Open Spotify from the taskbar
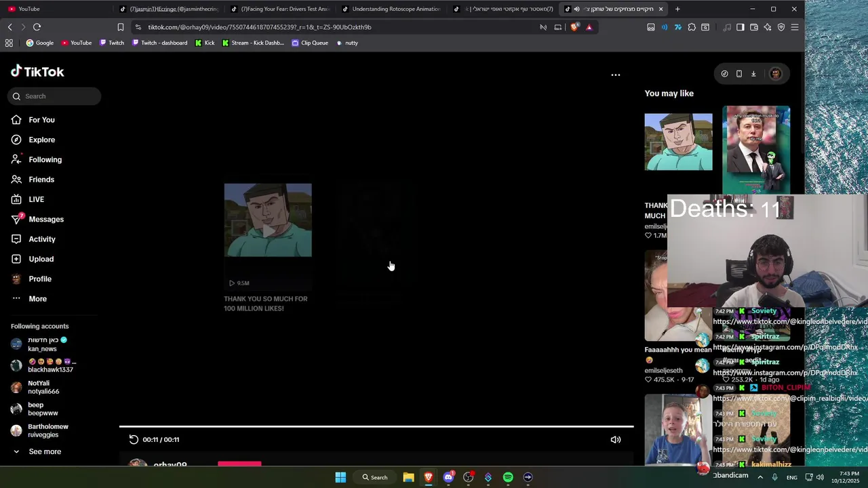Image resolution: width=868 pixels, height=488 pixels. pos(508,477)
